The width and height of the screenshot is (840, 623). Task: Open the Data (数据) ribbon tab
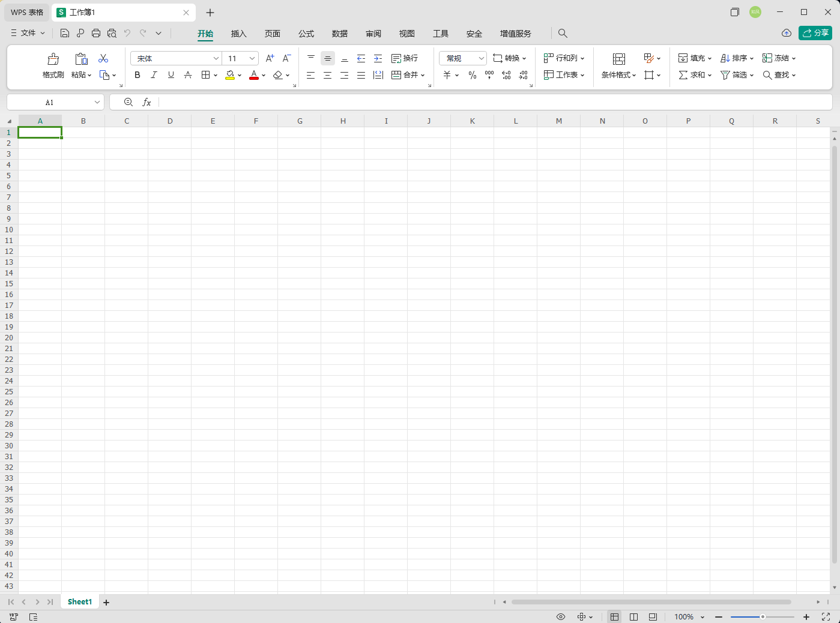(x=340, y=34)
